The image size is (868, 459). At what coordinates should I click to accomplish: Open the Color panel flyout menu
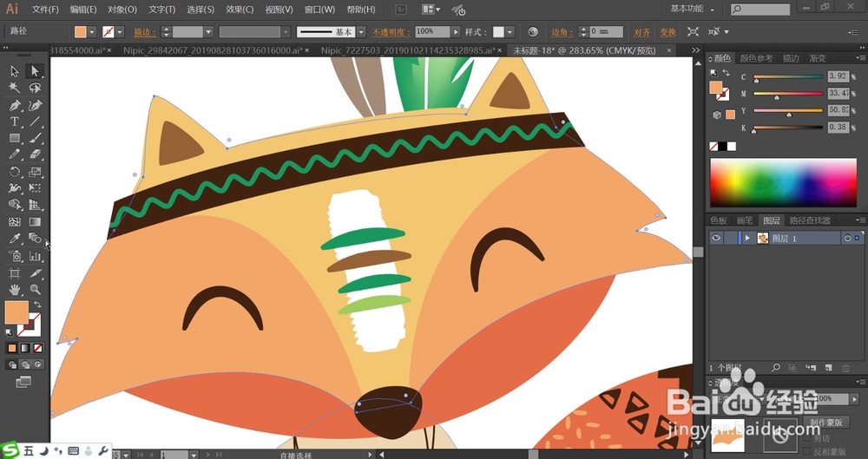pyautogui.click(x=859, y=57)
